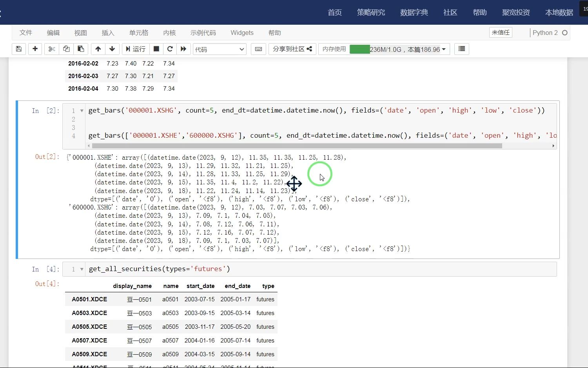Run the current cell with 运行
Image resolution: width=588 pixels, height=368 pixels.
pos(135,49)
